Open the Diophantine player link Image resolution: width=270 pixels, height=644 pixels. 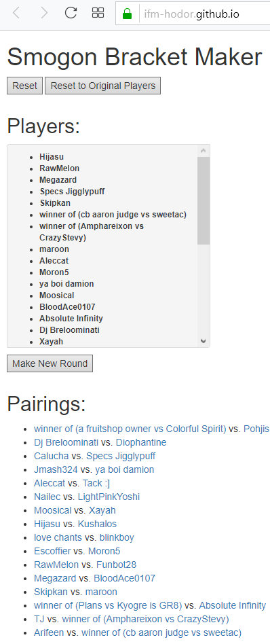pyautogui.click(x=141, y=442)
